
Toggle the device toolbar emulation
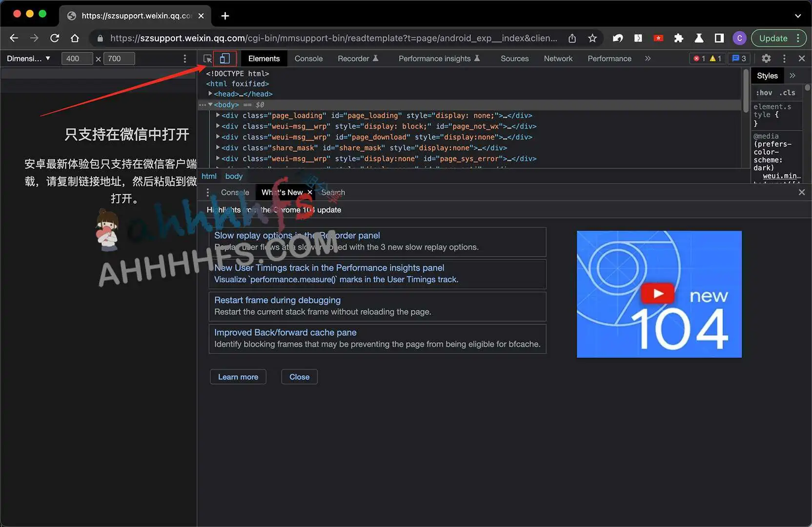point(225,58)
